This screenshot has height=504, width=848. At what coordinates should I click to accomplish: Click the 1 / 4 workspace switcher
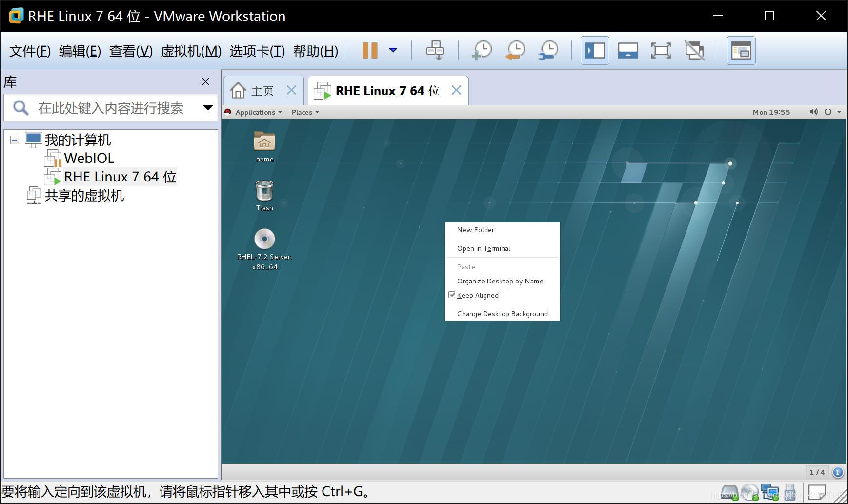coord(817,472)
